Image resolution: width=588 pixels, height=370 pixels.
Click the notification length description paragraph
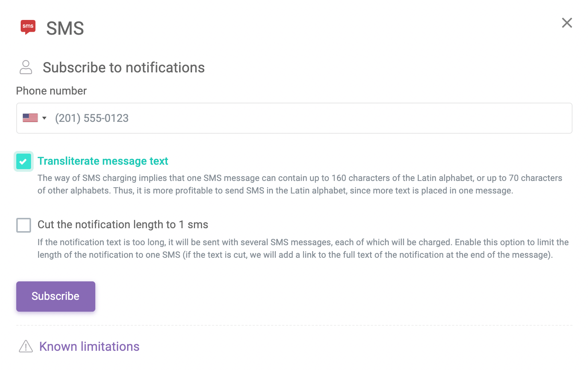(303, 249)
